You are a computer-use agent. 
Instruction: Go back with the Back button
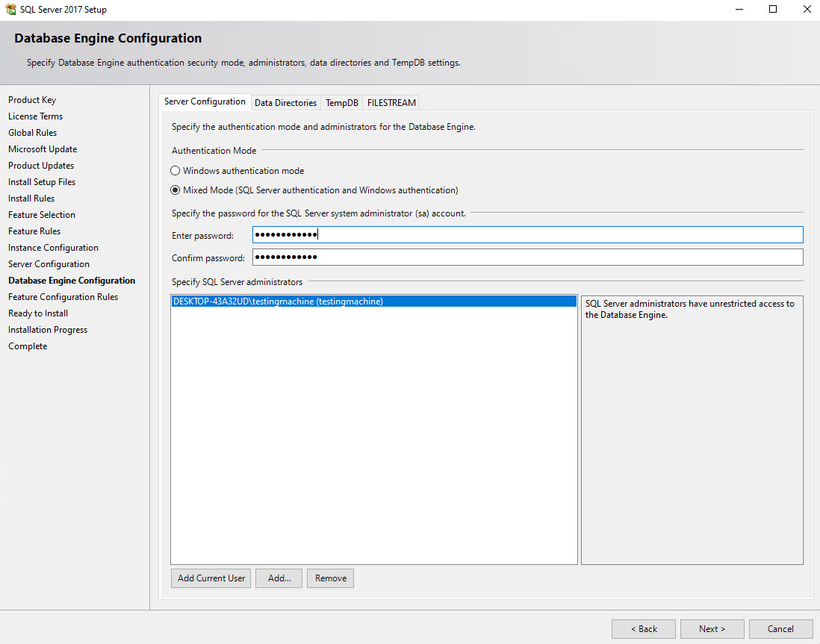644,629
